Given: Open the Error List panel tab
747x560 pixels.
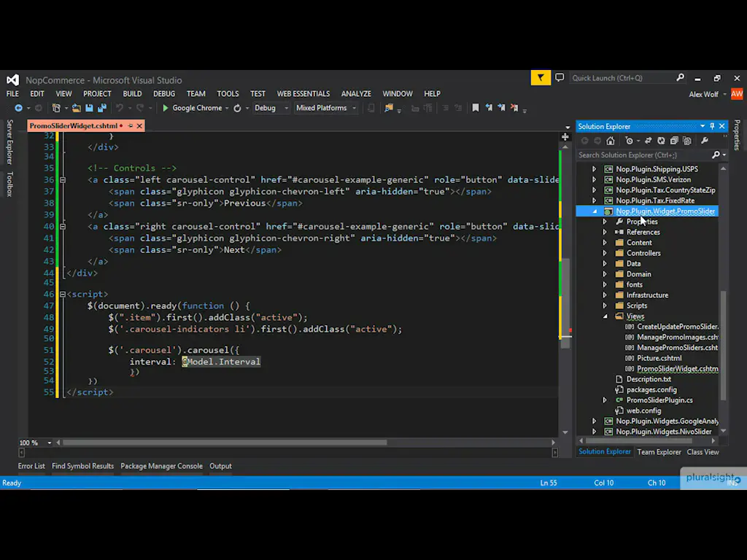Looking at the screenshot, I should pyautogui.click(x=31, y=466).
